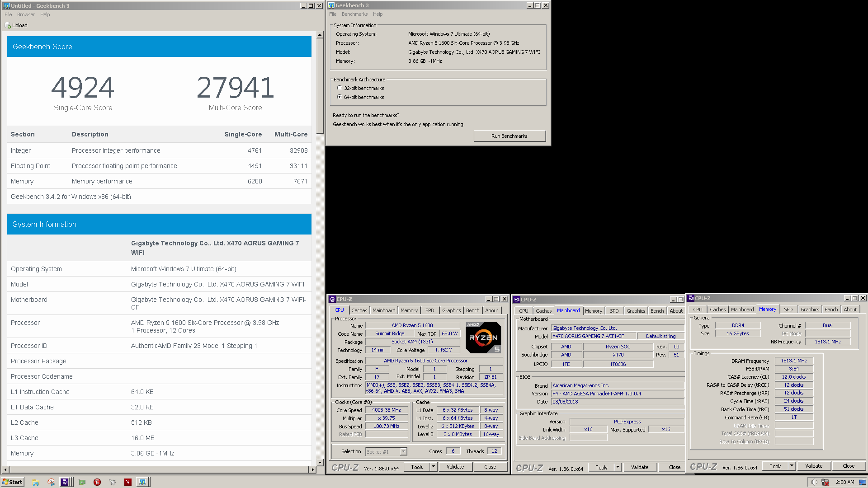Screen dimensions: 868x488
Task: Open Tools dropdown arrow in CPU-Z CPU window
Action: click(x=433, y=467)
